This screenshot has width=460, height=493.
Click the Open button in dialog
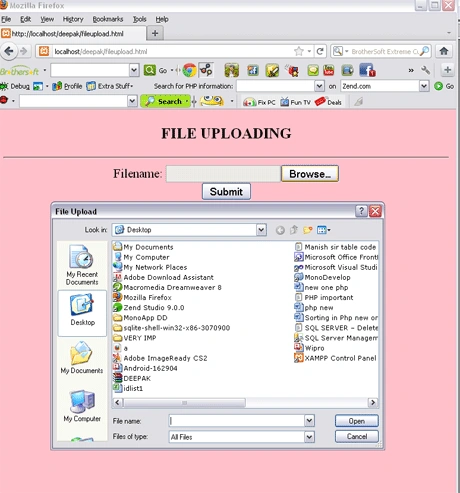pyautogui.click(x=357, y=421)
